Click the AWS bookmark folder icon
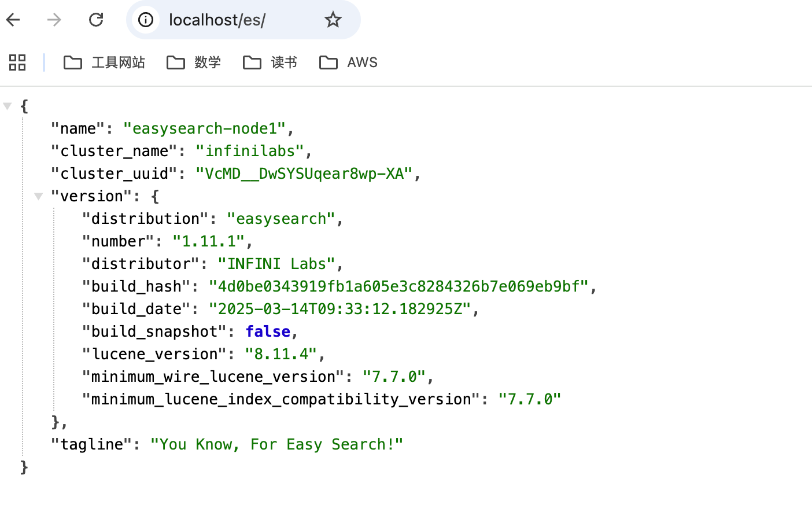Viewport: 812px width, 523px height. 329,62
